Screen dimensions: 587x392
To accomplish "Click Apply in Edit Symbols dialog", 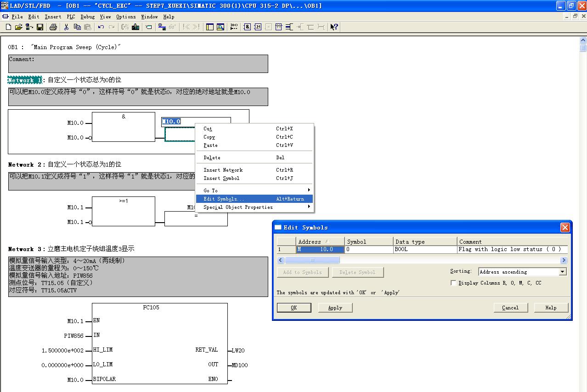I will click(335, 308).
